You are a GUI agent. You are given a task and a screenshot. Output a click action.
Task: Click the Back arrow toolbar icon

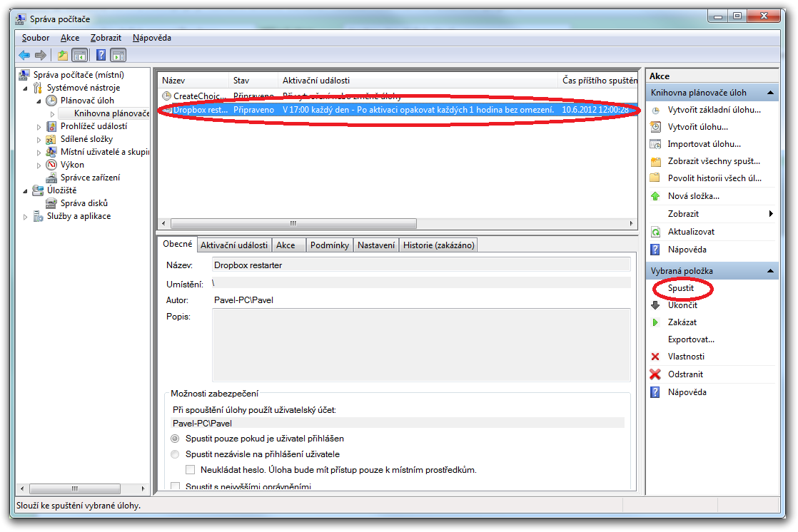click(x=24, y=55)
